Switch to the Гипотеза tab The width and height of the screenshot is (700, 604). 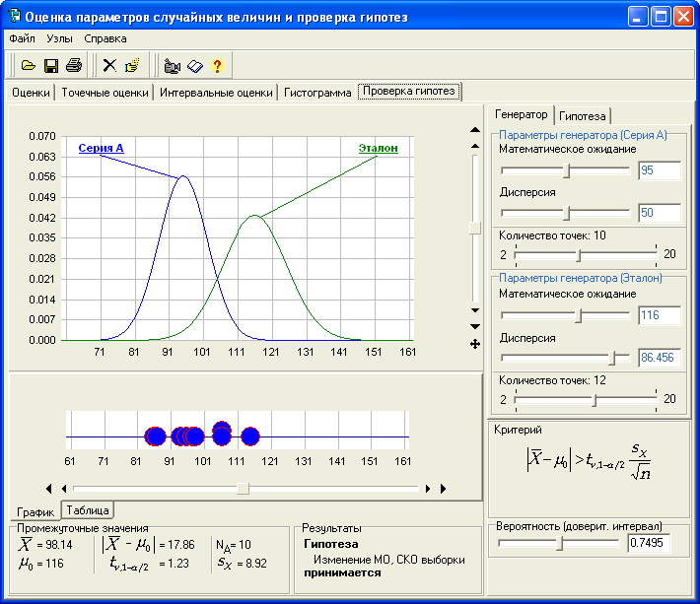582,116
